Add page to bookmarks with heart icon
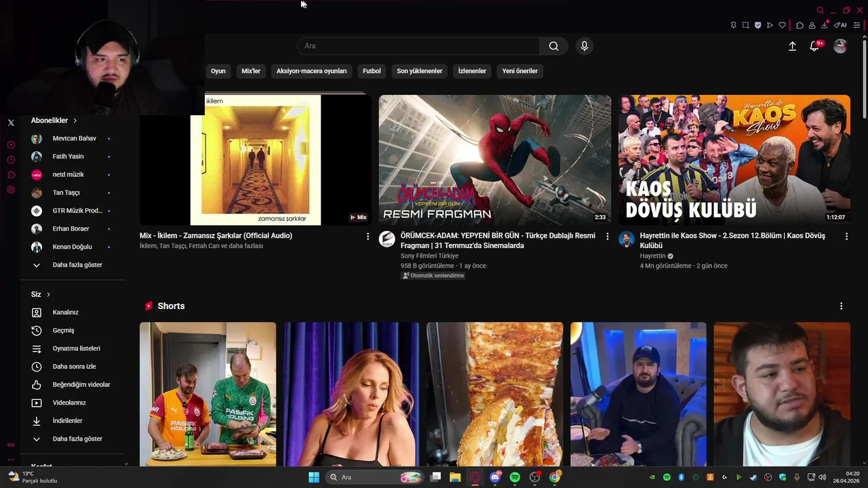Viewport: 868px width, 488px height. pos(782,25)
